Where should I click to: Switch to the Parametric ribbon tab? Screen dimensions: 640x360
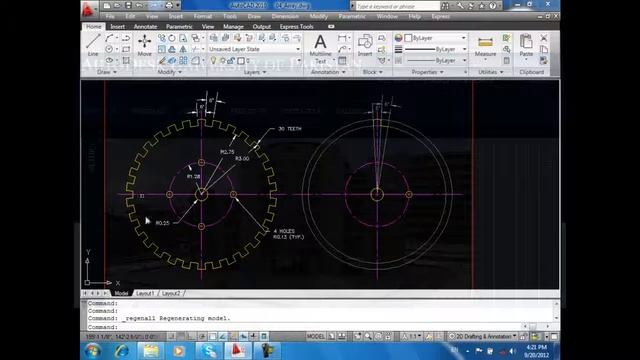point(179,27)
